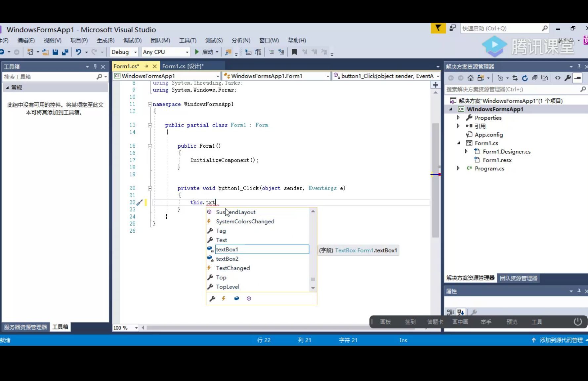Click the View Code angle-brackets icon
Viewport: 588px width, 381px height.
(558, 78)
